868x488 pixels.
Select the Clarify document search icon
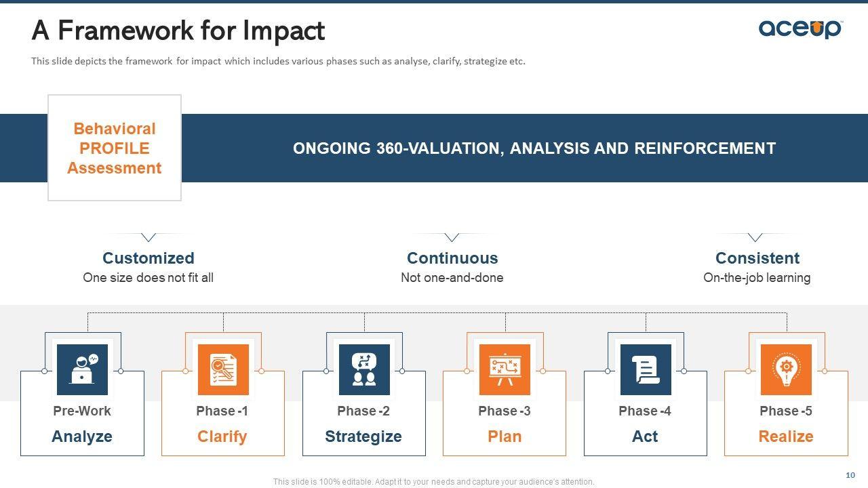pyautogui.click(x=223, y=369)
